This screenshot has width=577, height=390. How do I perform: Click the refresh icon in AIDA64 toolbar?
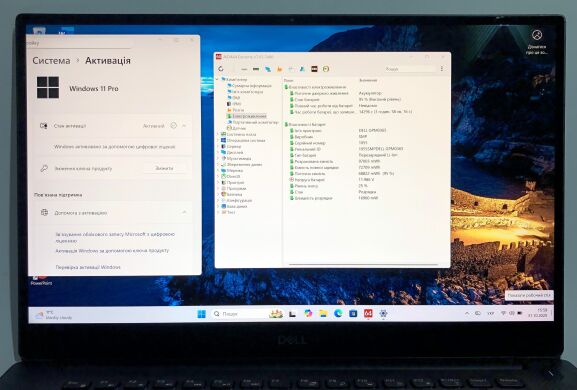221,69
